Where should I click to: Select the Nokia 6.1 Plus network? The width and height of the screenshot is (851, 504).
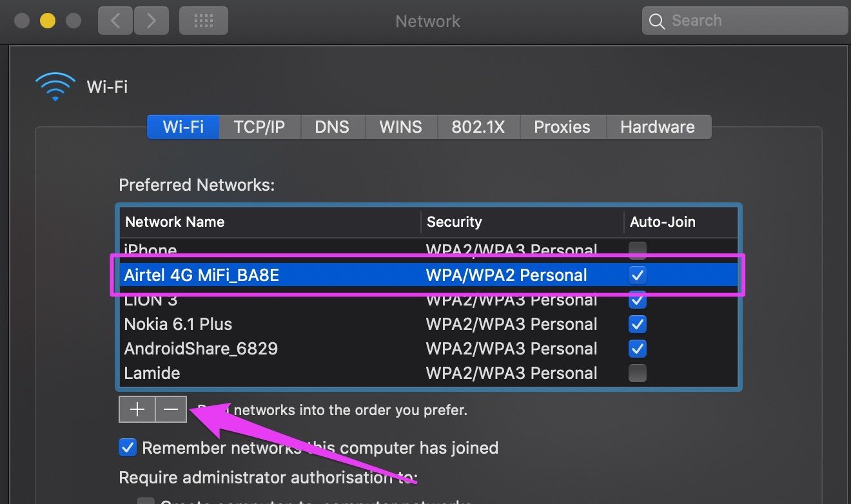(x=429, y=324)
